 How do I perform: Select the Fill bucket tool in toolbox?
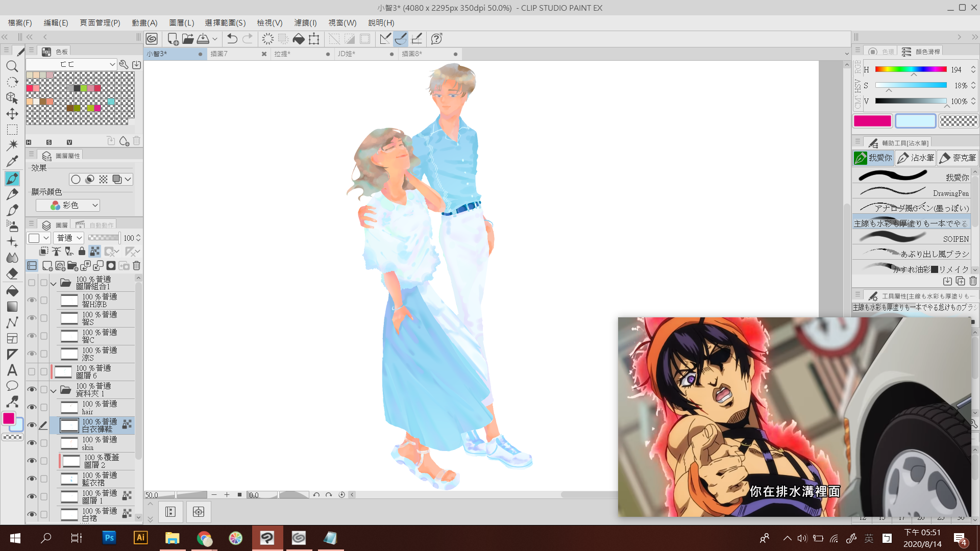12,291
